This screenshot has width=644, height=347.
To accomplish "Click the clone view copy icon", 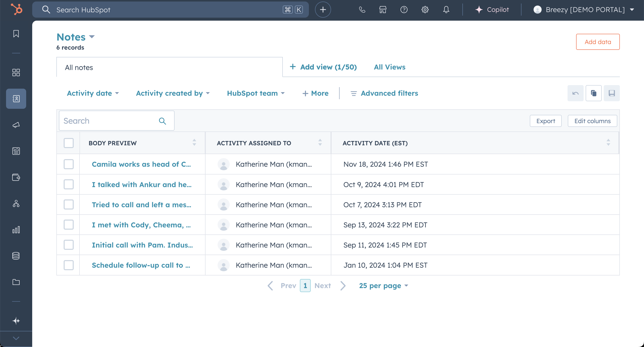I will pyautogui.click(x=593, y=93).
